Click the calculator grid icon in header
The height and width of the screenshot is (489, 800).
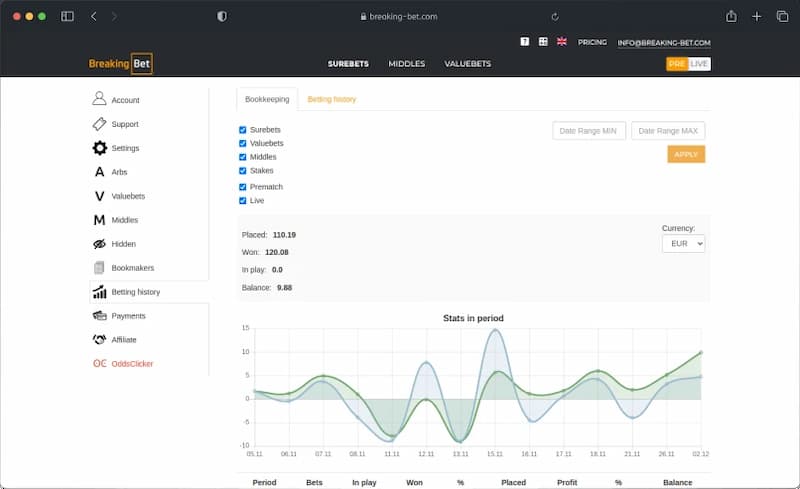coord(543,42)
